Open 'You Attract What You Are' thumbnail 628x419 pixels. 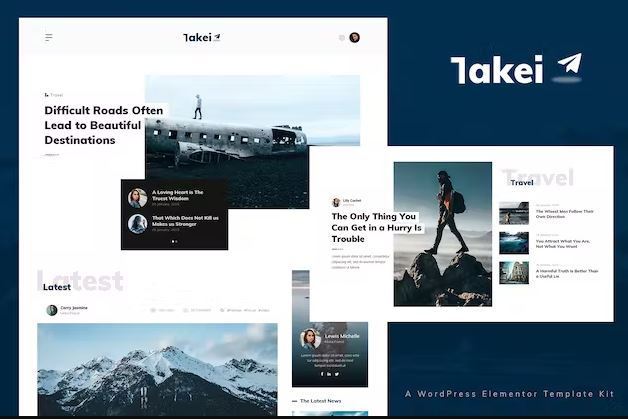(x=514, y=243)
